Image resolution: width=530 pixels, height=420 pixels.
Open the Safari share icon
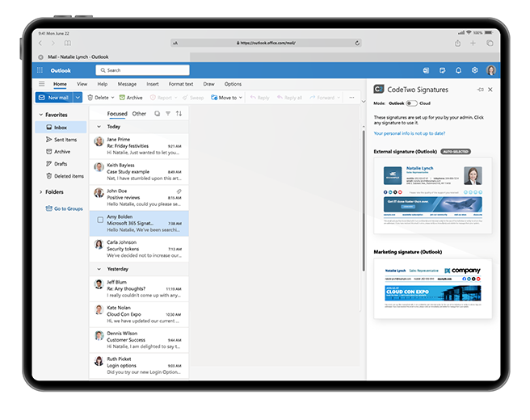pos(457,43)
